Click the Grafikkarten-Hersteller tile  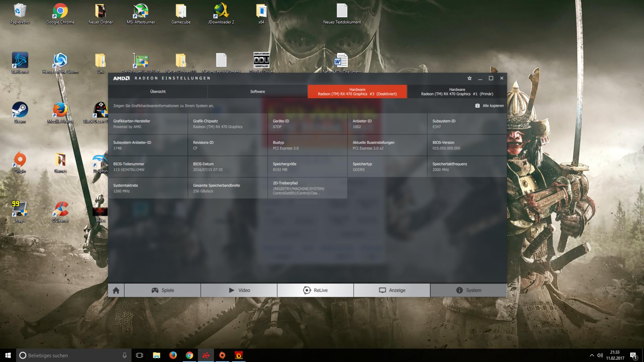148,124
